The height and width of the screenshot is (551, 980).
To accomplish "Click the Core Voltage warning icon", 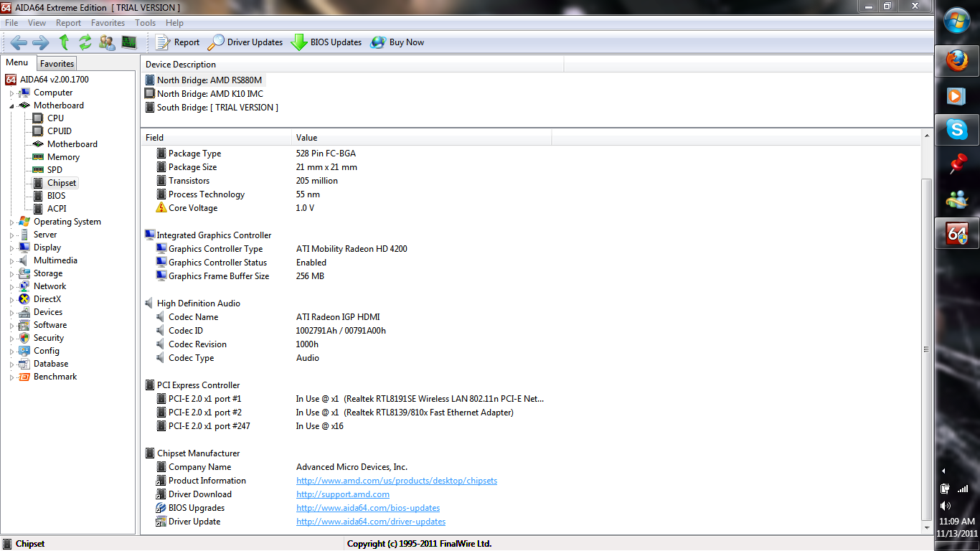I will (x=161, y=208).
